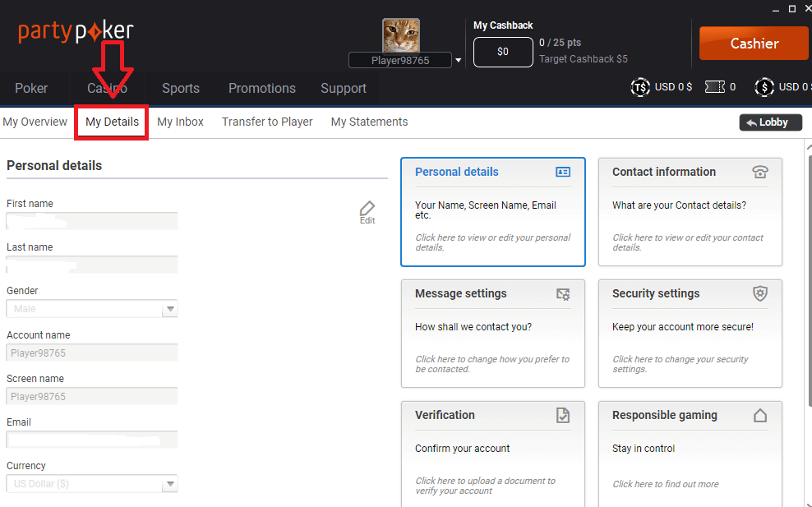Open the Poker menu

tap(31, 89)
